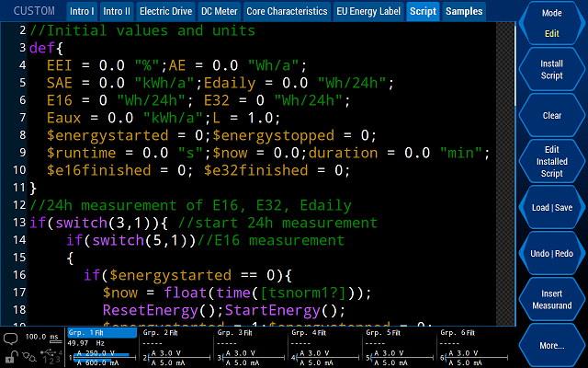Click the Load | Save button
The height and width of the screenshot is (368, 588).
[551, 207]
